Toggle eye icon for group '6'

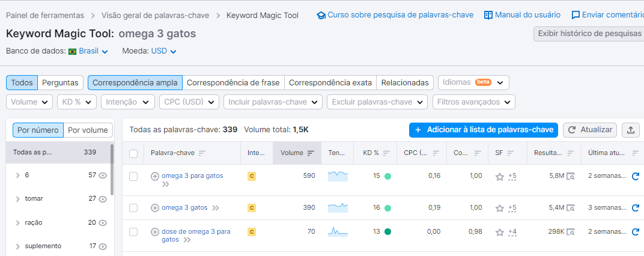click(x=103, y=175)
